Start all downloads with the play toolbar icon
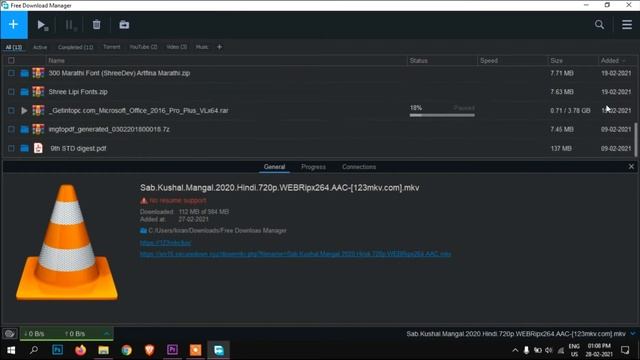The image size is (640, 360). [42, 25]
